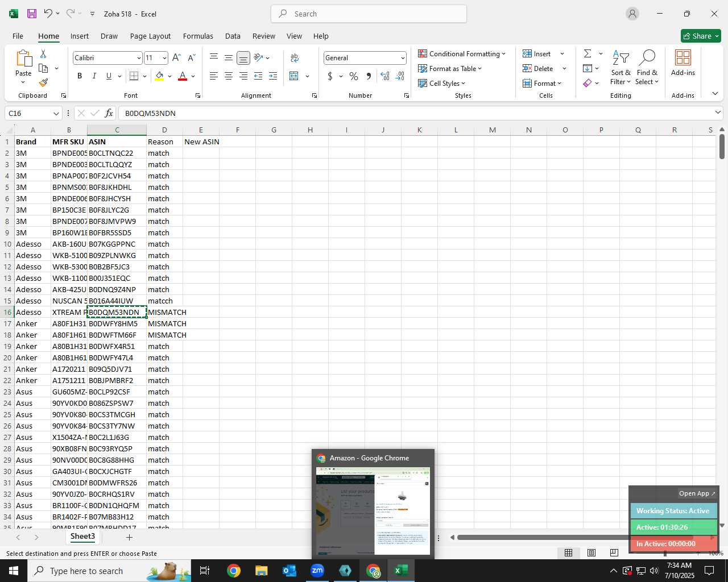Toggle Bold formatting
This screenshot has height=582, width=728.
[x=80, y=76]
